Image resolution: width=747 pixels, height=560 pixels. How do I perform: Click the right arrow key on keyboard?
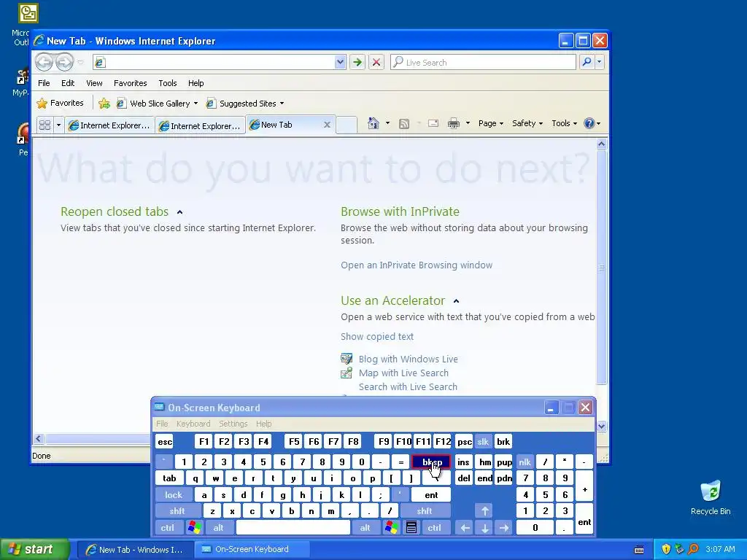click(x=504, y=528)
